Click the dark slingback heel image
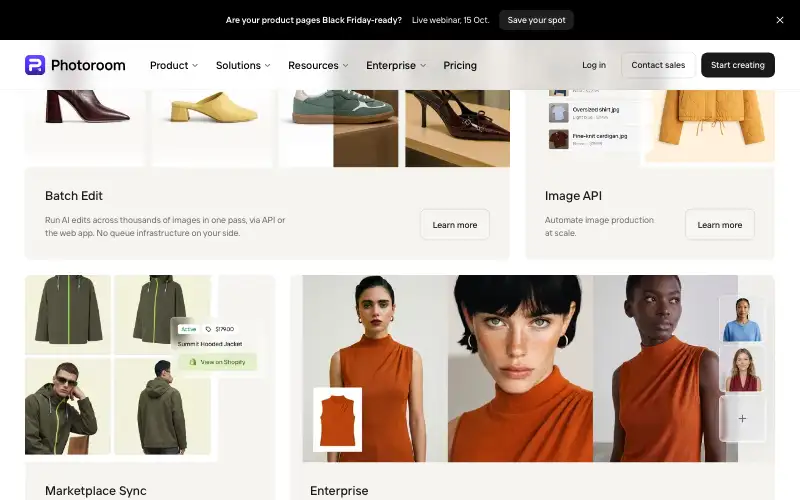The image size is (800, 500). coord(458,128)
